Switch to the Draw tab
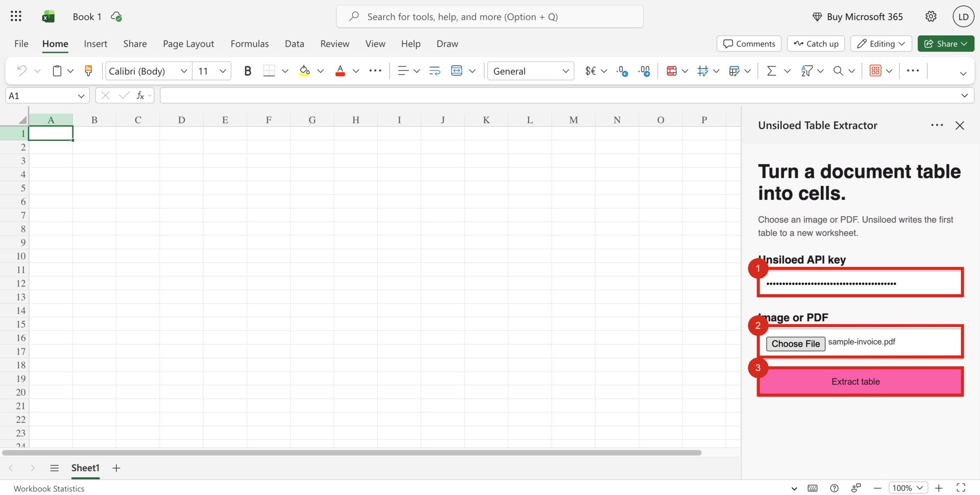Screen dimensions: 980x495 447,43
